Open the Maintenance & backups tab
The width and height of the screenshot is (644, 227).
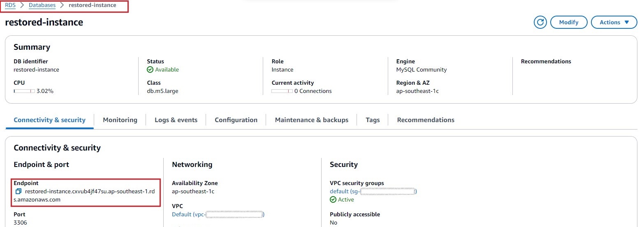[x=312, y=120]
